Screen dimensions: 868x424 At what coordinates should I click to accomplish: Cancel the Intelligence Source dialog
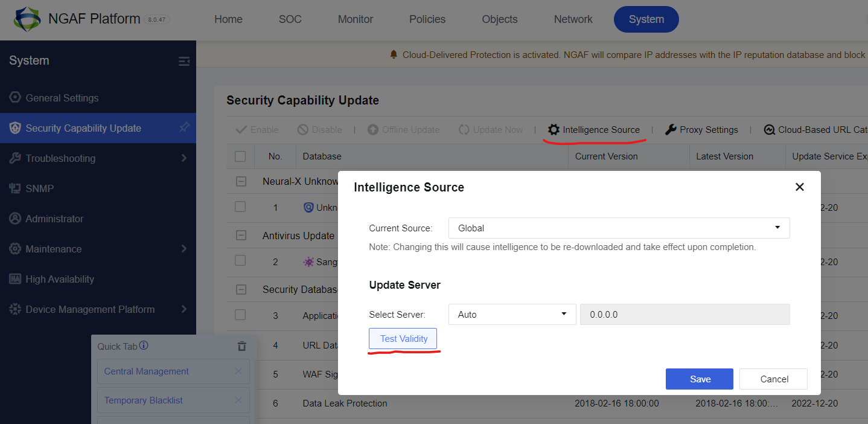[x=774, y=379]
